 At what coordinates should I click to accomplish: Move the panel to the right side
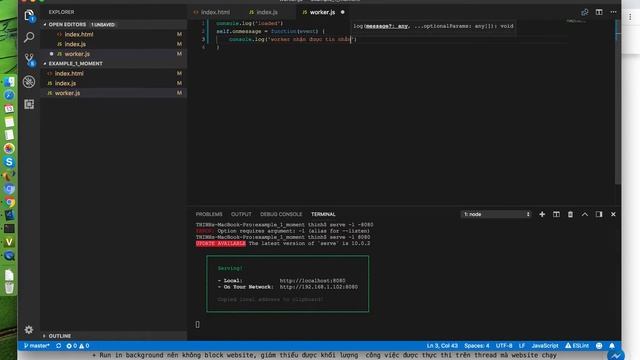coord(599,214)
